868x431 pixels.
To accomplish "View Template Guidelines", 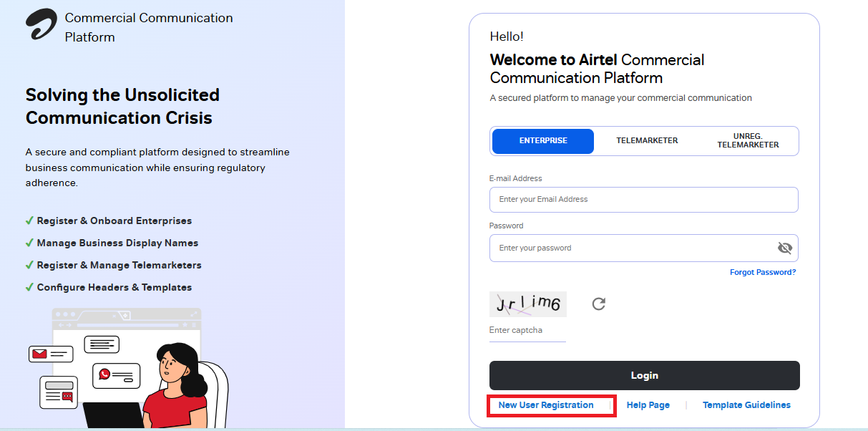I will click(x=746, y=405).
